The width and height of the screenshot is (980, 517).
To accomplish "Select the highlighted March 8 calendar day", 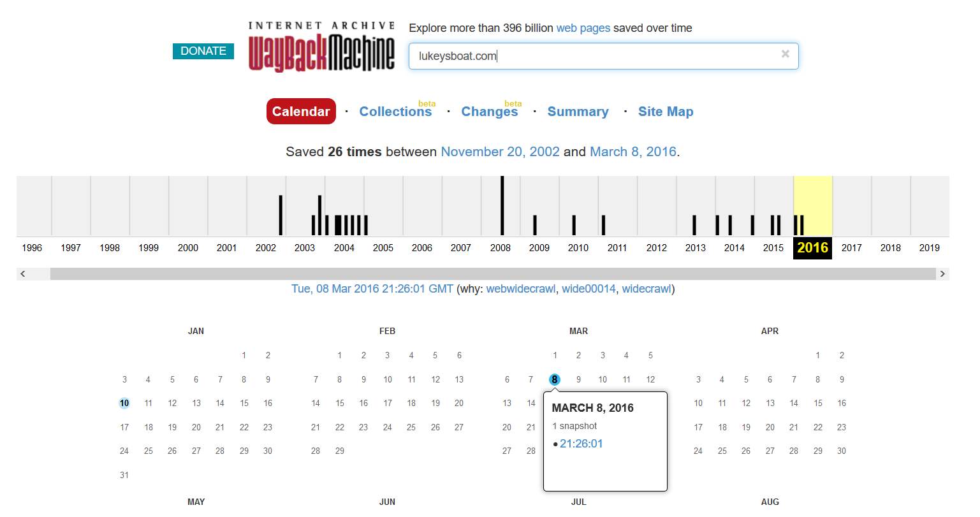I will (x=555, y=379).
